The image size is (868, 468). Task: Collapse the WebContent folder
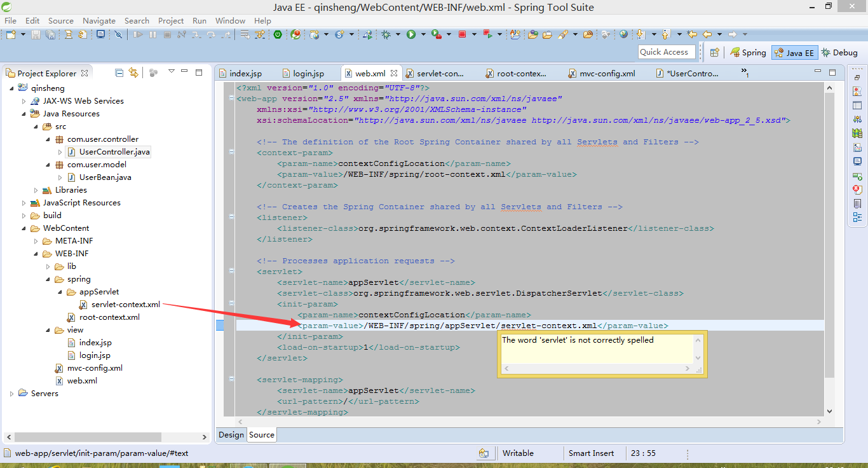24,228
